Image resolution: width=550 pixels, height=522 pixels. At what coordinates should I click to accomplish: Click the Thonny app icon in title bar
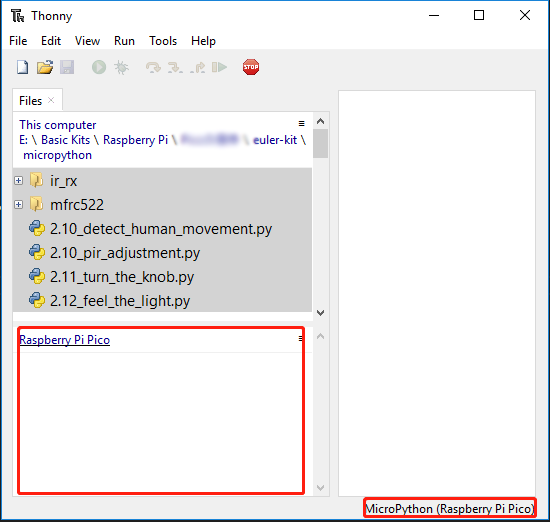(x=17, y=16)
